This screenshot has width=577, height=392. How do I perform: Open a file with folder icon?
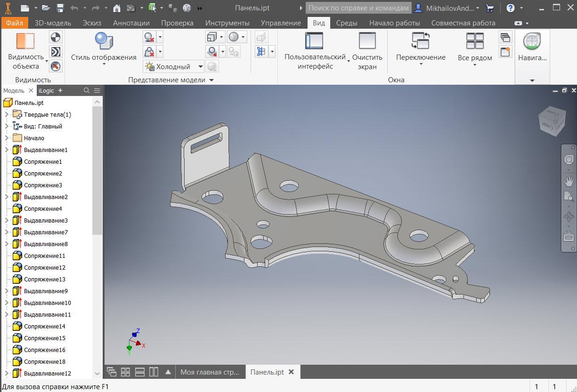tap(46, 8)
